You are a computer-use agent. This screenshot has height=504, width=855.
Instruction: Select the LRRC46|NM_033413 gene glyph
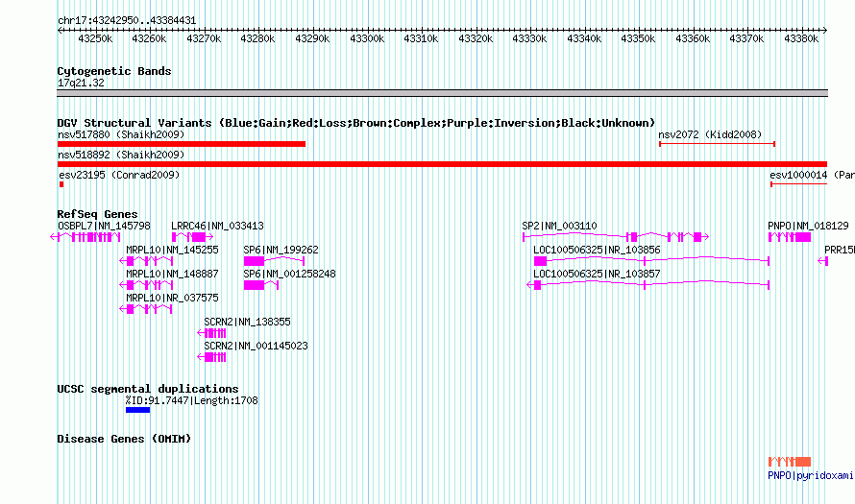(192, 237)
